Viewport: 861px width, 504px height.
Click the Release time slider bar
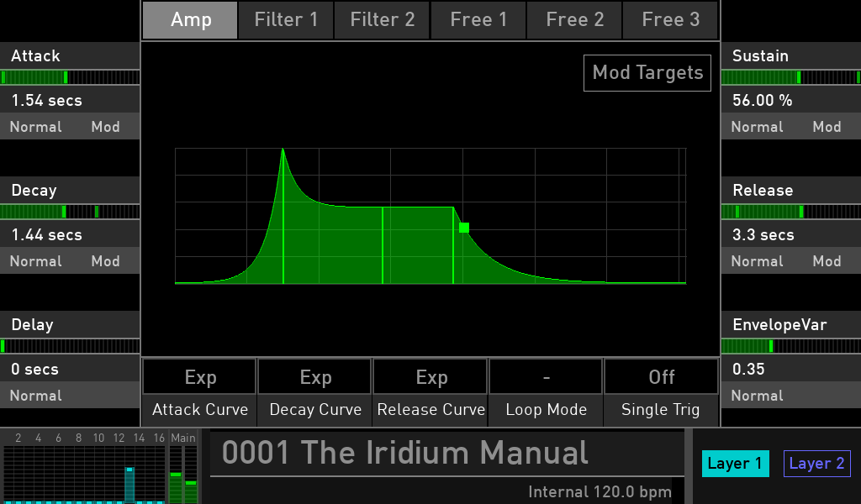(790, 212)
